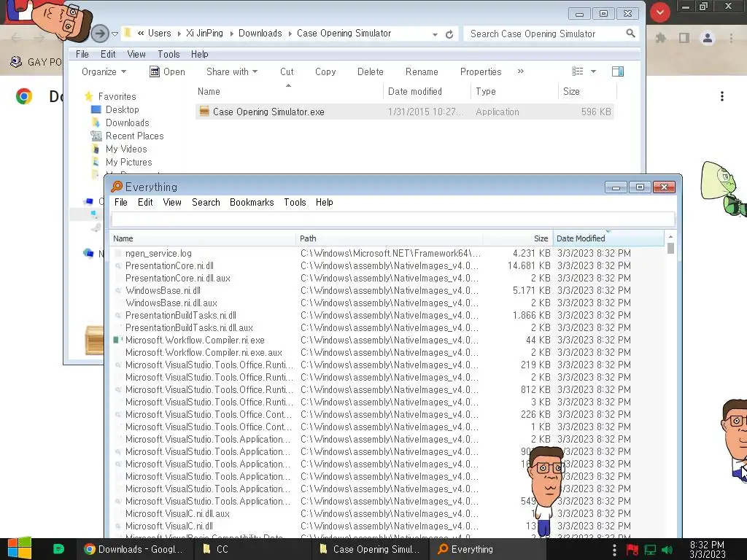The height and width of the screenshot is (560, 747).
Task: Click the Chrome extensions puzzle icon
Action: 661,38
